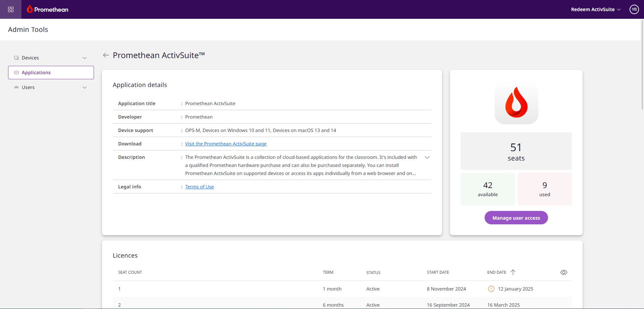Image resolution: width=644 pixels, height=309 pixels.
Task: Click the ActivSuite flame app icon
Action: 516,102
